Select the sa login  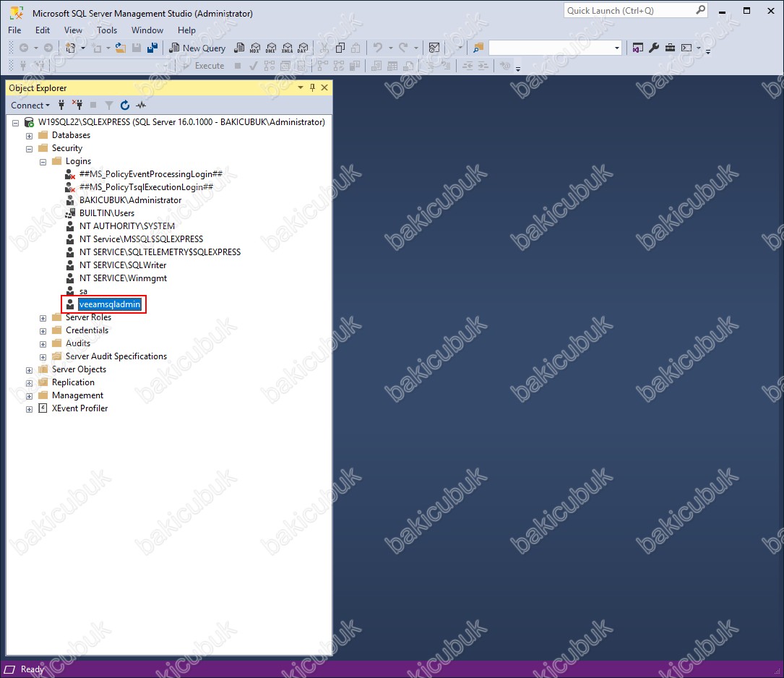click(x=83, y=291)
